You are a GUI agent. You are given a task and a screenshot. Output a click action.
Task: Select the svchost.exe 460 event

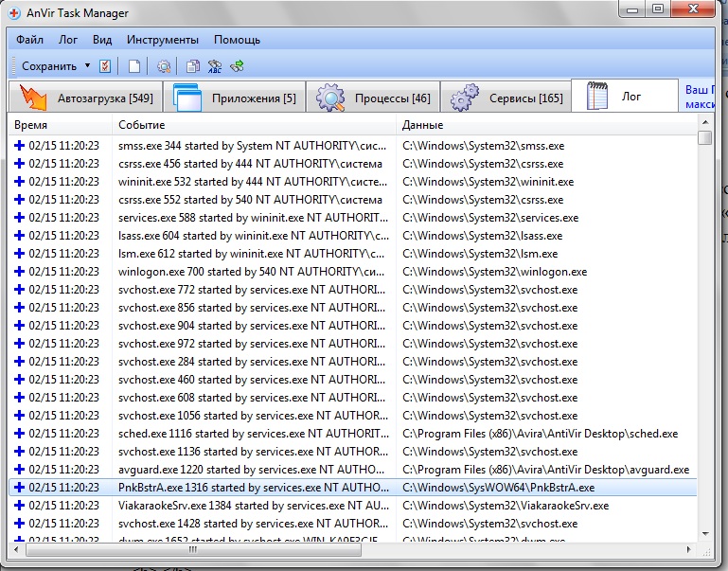pos(252,380)
